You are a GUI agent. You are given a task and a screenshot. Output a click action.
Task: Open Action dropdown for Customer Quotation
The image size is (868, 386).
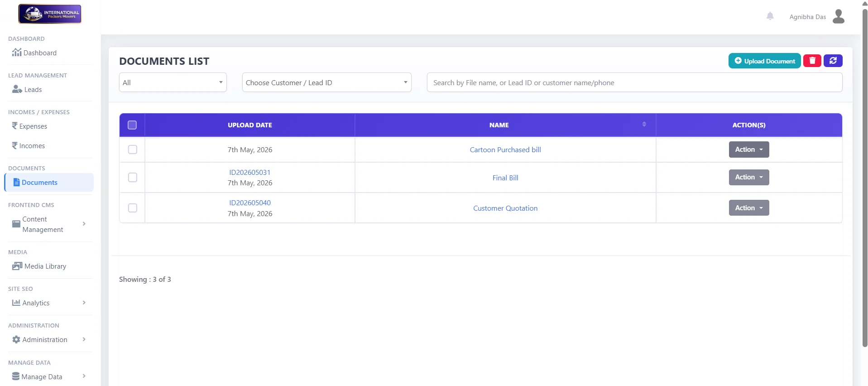[749, 208]
